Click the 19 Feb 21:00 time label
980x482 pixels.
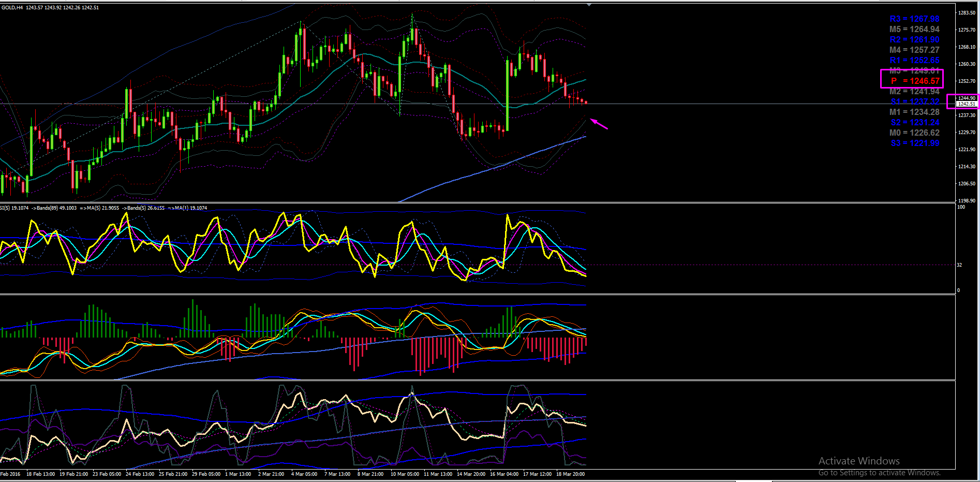[x=73, y=474]
